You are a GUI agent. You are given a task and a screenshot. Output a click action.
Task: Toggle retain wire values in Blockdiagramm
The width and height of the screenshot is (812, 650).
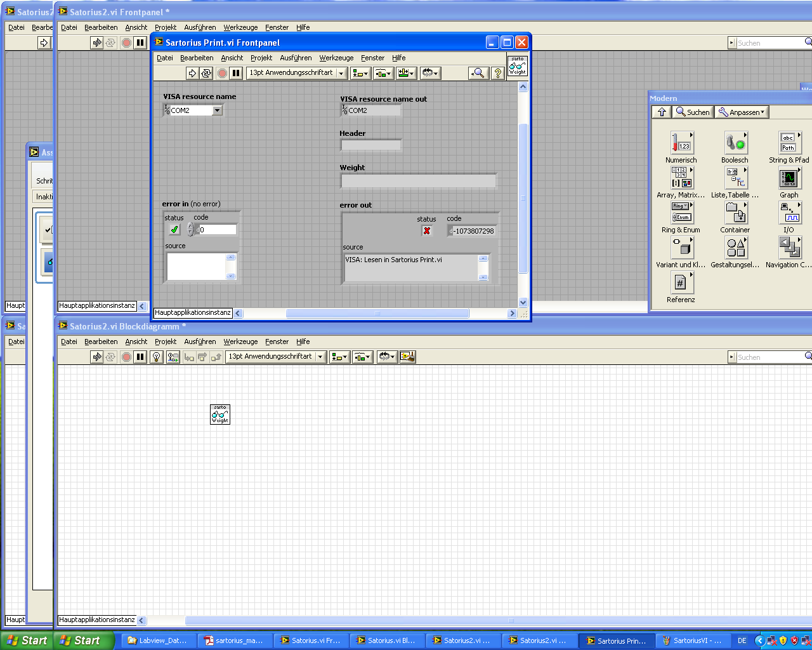173,357
